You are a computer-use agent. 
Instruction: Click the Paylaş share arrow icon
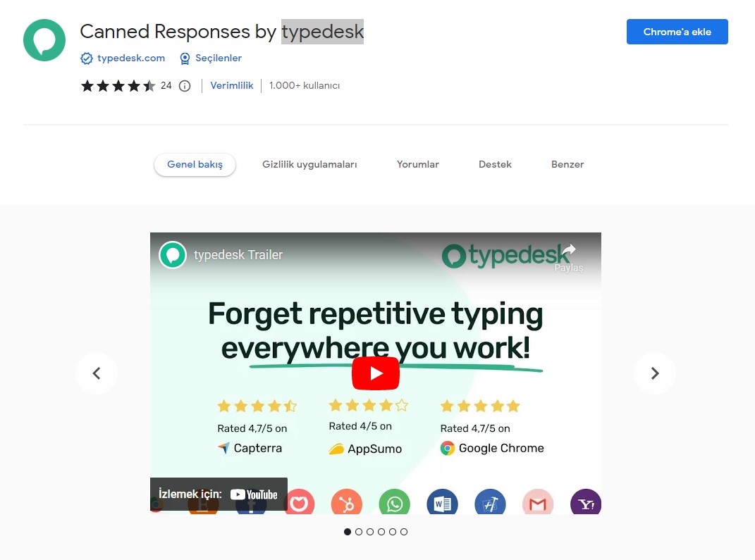[569, 250]
